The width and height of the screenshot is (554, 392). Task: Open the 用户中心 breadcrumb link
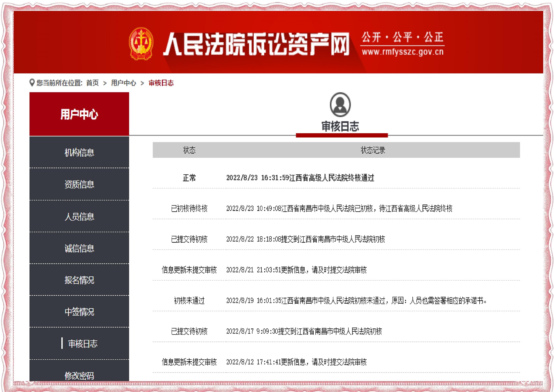(x=124, y=83)
